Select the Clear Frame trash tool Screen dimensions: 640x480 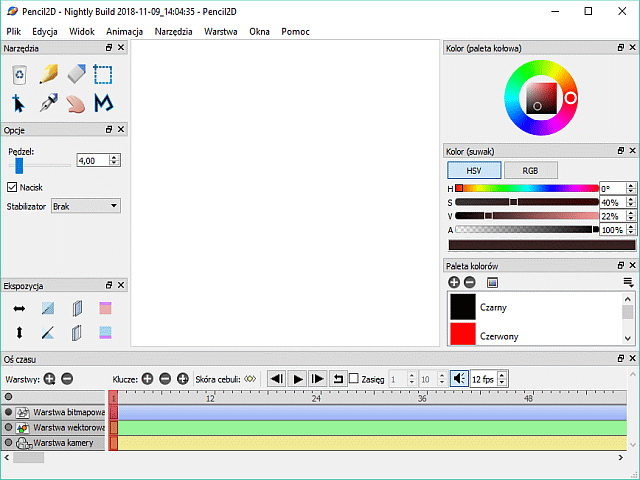point(19,75)
